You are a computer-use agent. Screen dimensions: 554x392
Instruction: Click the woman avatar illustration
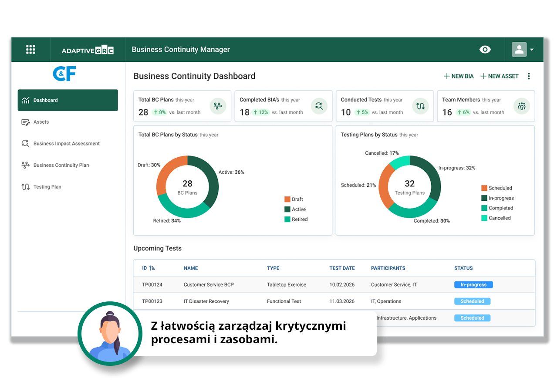pyautogui.click(x=110, y=334)
